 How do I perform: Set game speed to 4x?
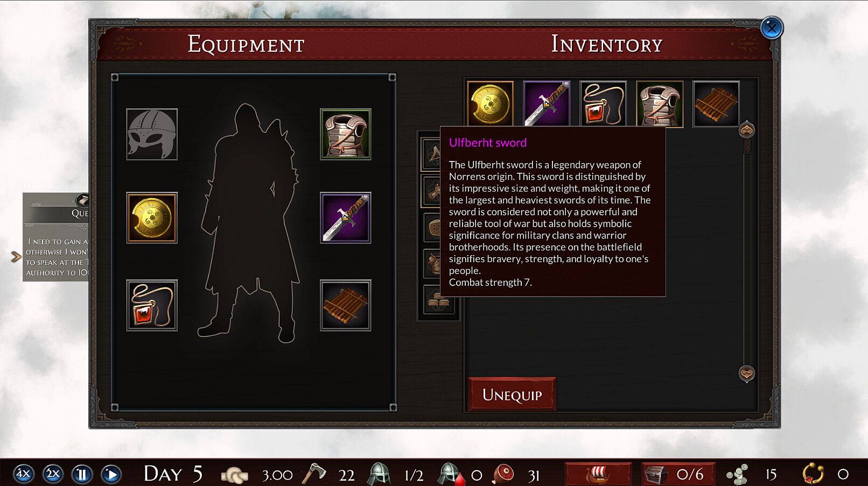23,474
